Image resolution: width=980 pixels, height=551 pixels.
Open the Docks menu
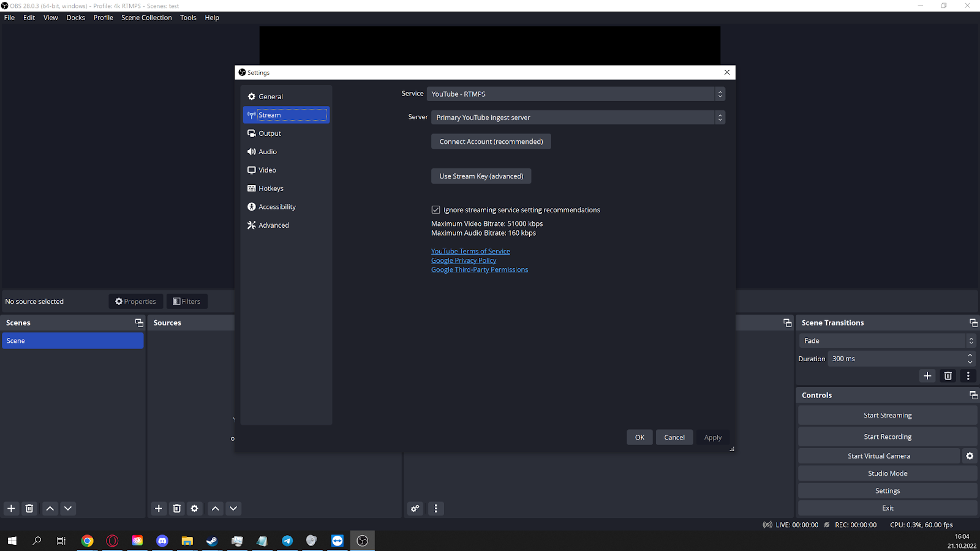pyautogui.click(x=76, y=18)
